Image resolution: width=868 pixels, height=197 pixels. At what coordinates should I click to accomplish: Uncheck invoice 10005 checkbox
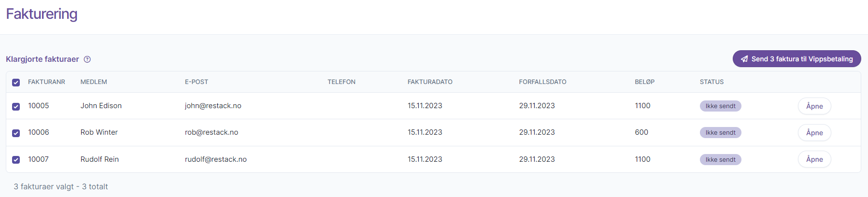(x=16, y=107)
